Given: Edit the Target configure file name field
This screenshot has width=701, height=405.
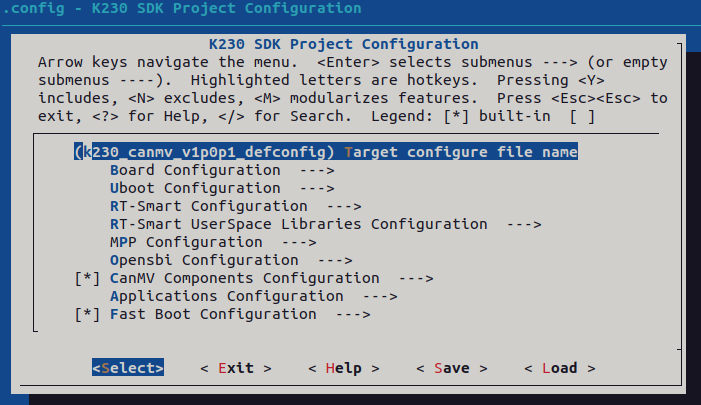Looking at the screenshot, I should pos(325,152).
